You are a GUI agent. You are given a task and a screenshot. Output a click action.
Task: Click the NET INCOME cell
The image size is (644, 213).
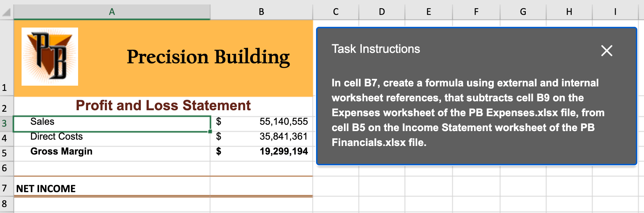pyautogui.click(x=112, y=186)
